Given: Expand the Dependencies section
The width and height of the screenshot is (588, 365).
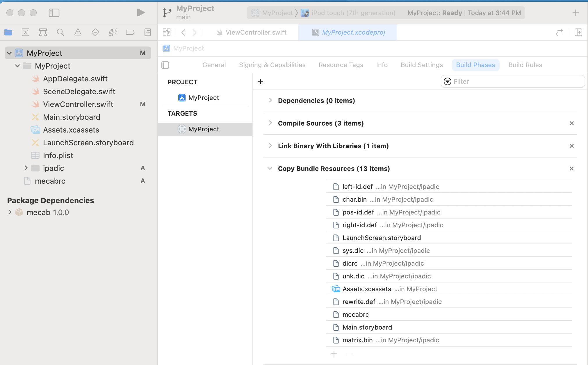Looking at the screenshot, I should [x=269, y=101].
